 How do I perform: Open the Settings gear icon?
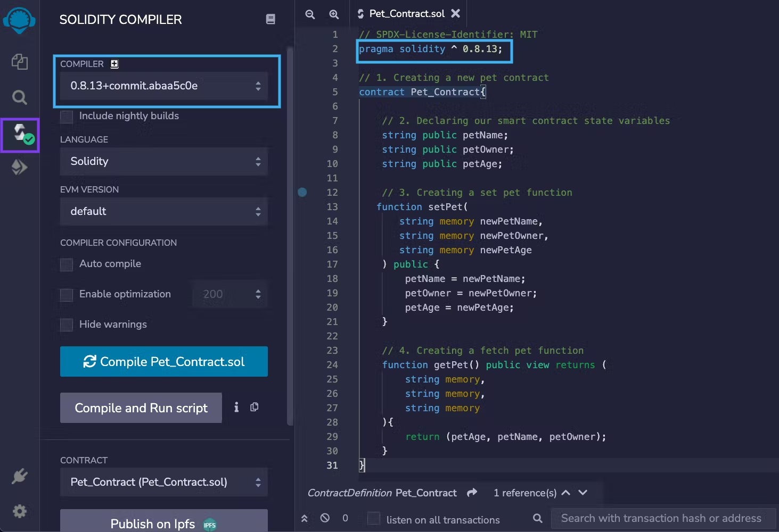click(x=20, y=511)
